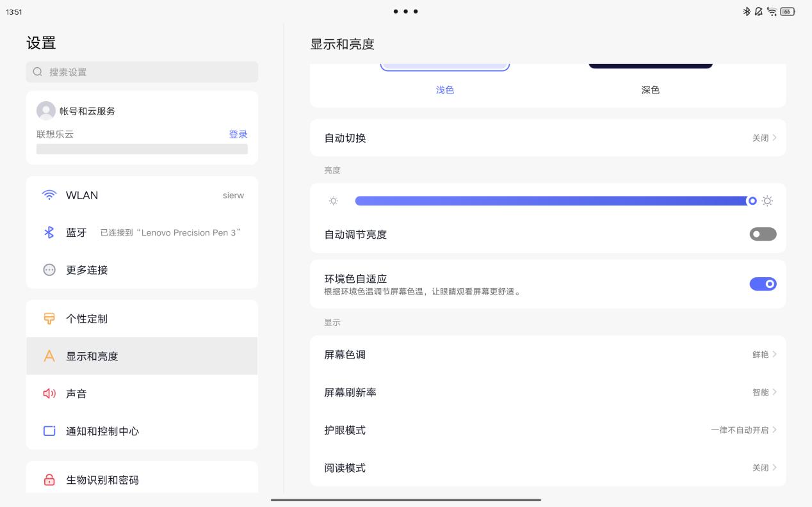Open WLAN settings via the Wi-Fi icon
Viewport: 812px width, 507px height.
pyautogui.click(x=49, y=195)
